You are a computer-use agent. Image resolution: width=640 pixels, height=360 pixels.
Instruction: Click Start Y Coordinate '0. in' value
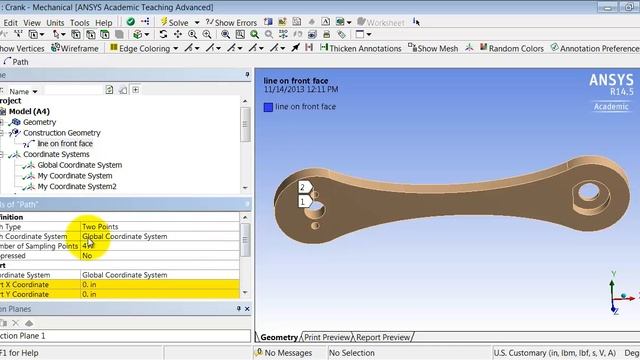click(160, 294)
